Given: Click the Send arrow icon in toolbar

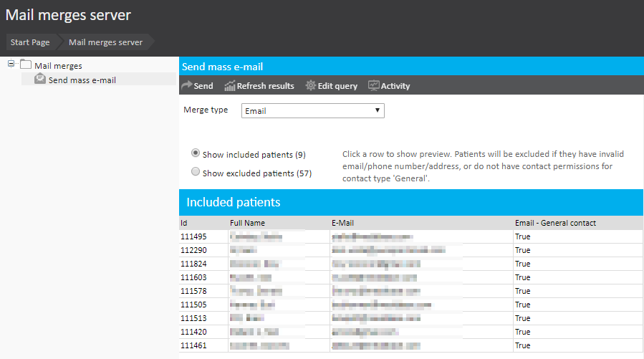Looking at the screenshot, I should [x=186, y=86].
